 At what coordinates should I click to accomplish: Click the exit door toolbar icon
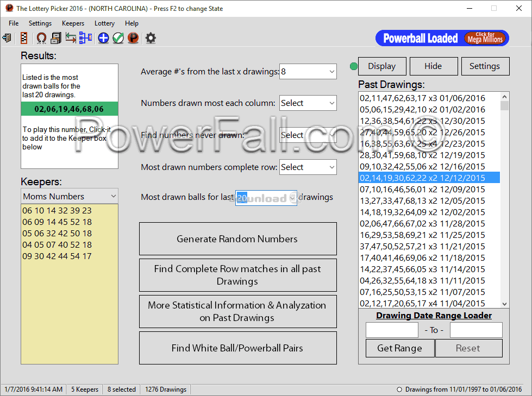point(7,38)
